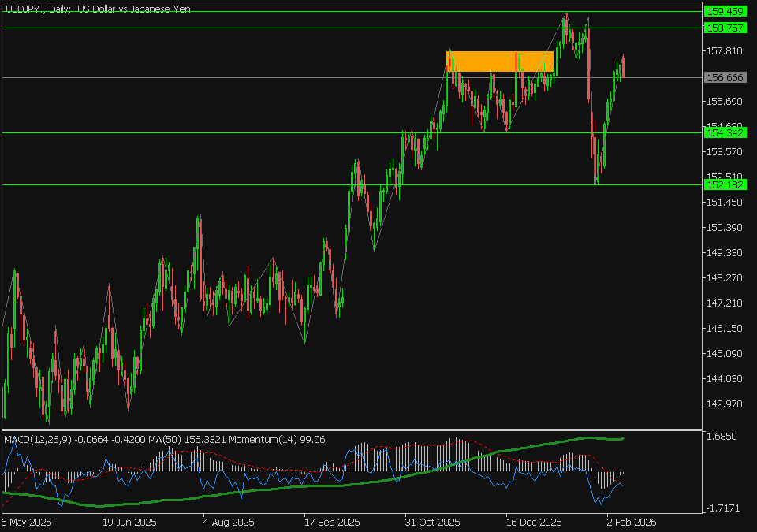The height and width of the screenshot is (532, 757).
Task: Click the -1.7171 indicator scale value
Action: (723, 508)
